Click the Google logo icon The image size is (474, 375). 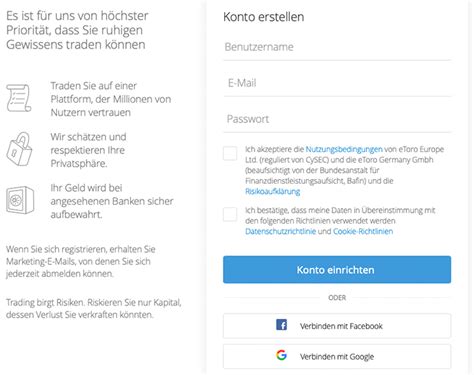point(282,355)
